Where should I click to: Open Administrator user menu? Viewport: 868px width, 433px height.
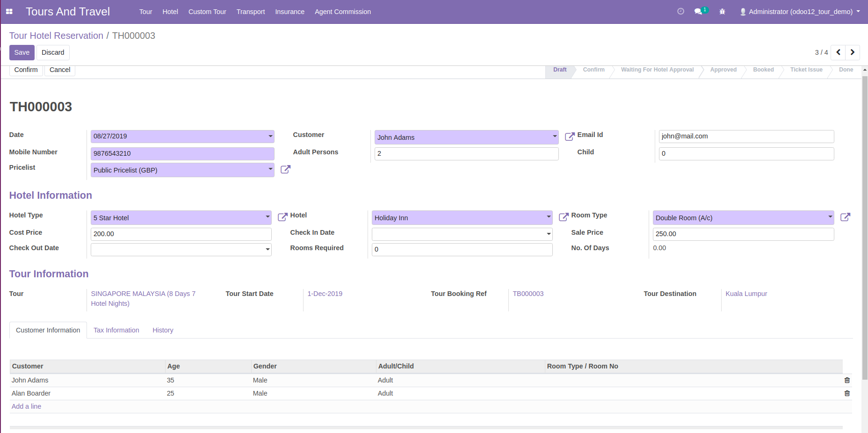pyautogui.click(x=800, y=12)
